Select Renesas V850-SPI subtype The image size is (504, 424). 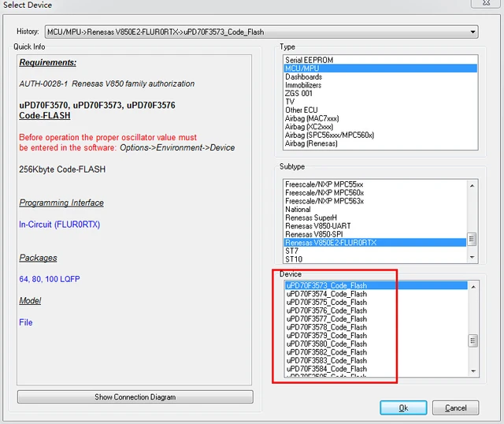(375, 235)
